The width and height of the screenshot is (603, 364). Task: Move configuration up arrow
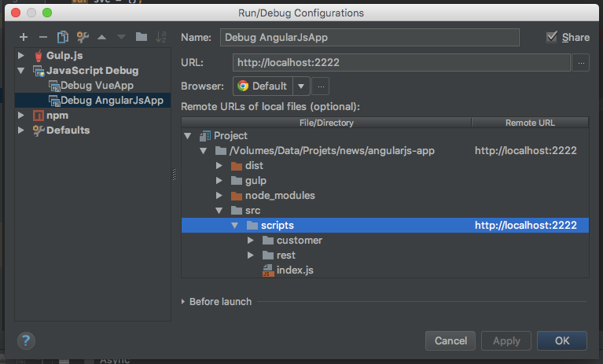click(102, 37)
